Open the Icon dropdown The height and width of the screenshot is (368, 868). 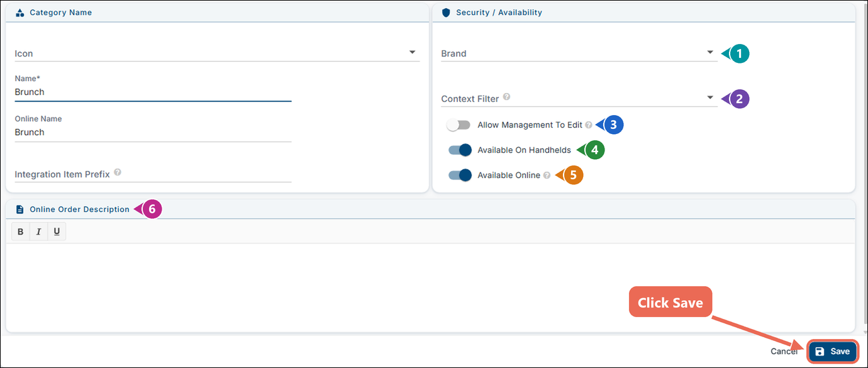coord(217,53)
